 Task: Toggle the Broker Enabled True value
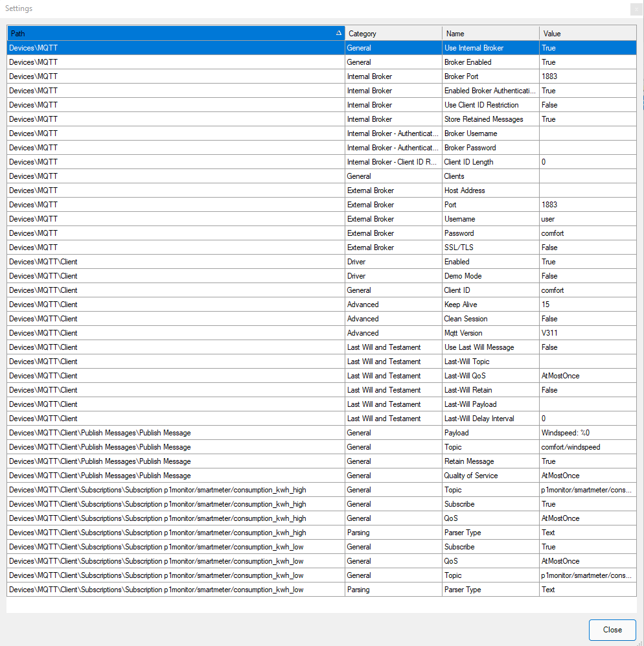(x=588, y=62)
